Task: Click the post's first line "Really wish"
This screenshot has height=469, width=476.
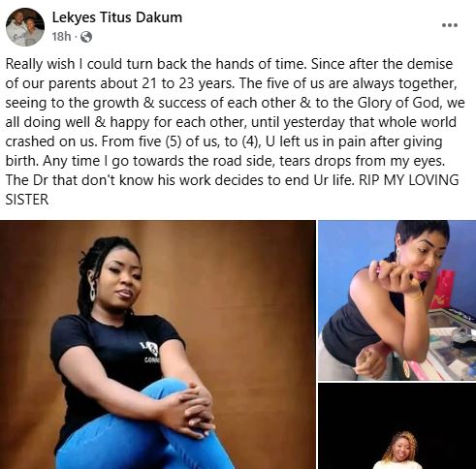Action: coord(40,64)
